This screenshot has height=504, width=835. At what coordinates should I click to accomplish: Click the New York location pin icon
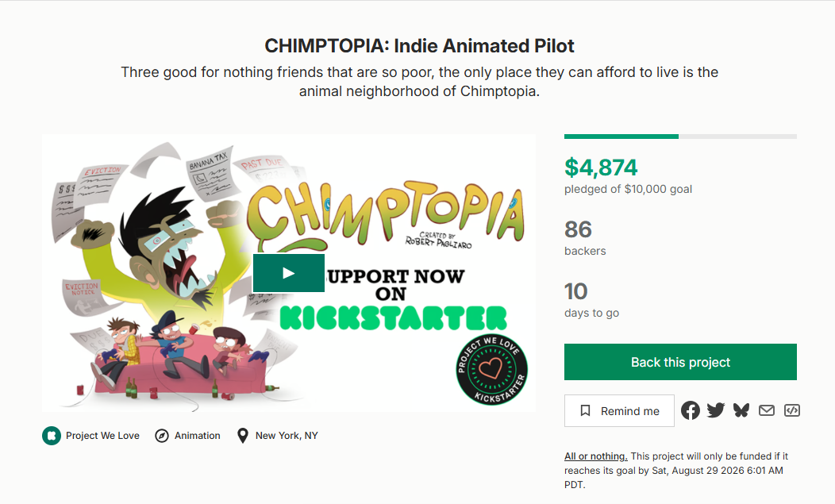click(242, 436)
